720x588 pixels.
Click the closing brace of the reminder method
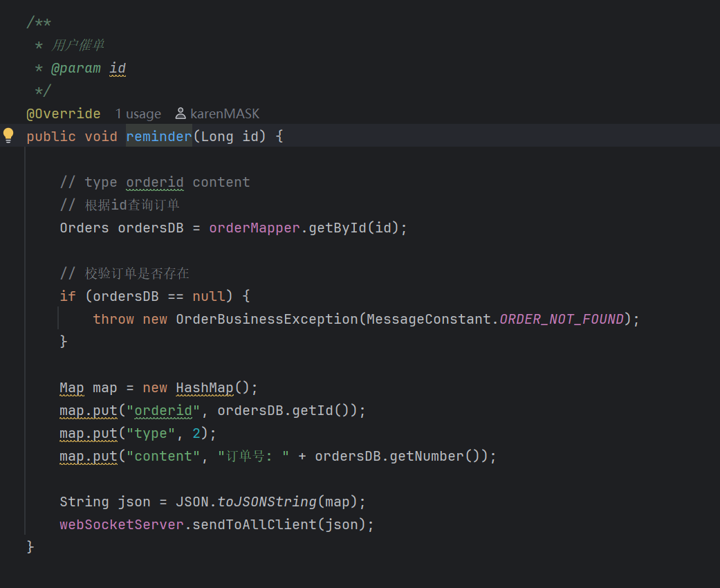click(30, 546)
